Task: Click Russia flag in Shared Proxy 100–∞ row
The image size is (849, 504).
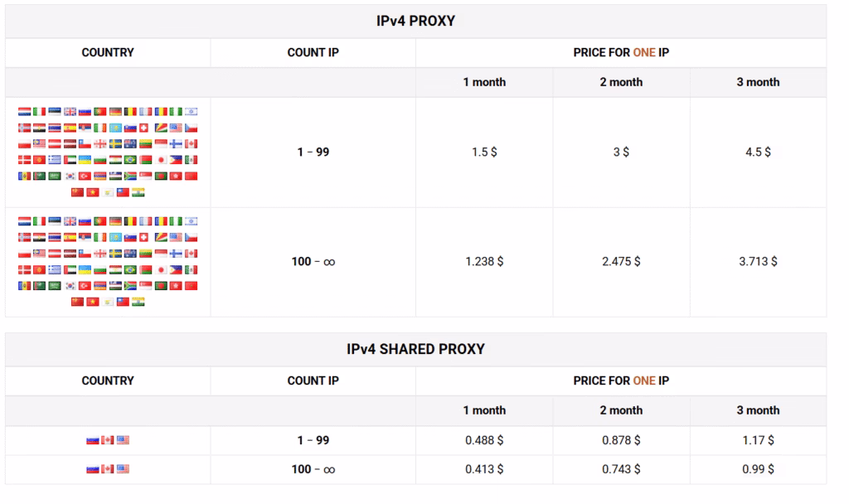Action: tap(93, 469)
